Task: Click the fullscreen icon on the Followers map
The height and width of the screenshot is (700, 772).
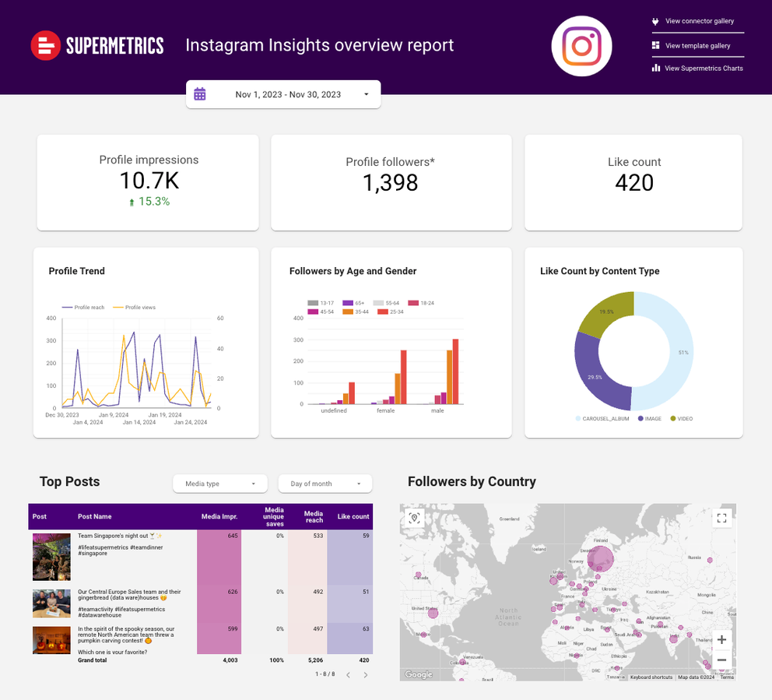Action: 722,516
